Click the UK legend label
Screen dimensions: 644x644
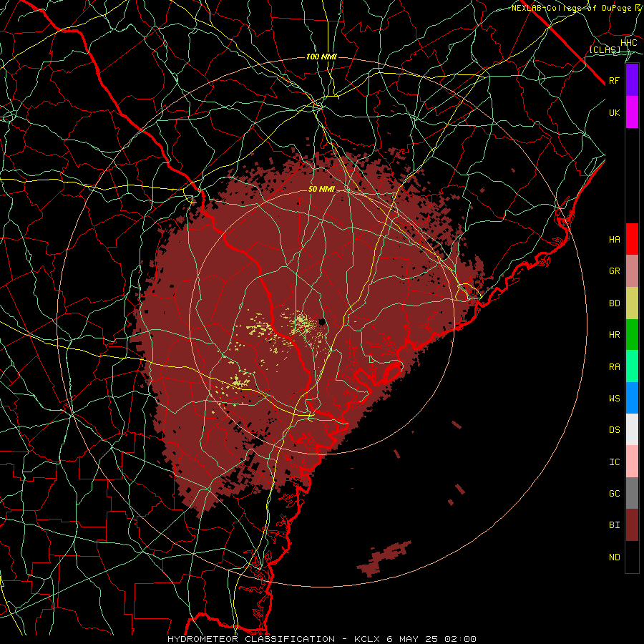pyautogui.click(x=615, y=112)
